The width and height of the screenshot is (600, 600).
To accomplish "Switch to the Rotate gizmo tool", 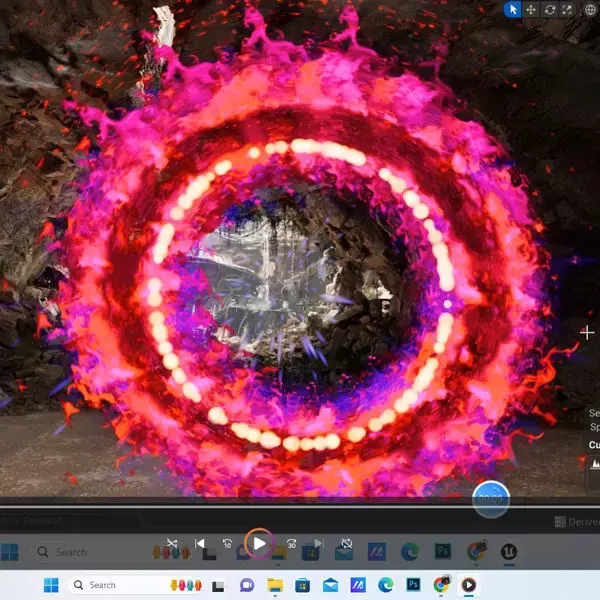I will point(550,10).
